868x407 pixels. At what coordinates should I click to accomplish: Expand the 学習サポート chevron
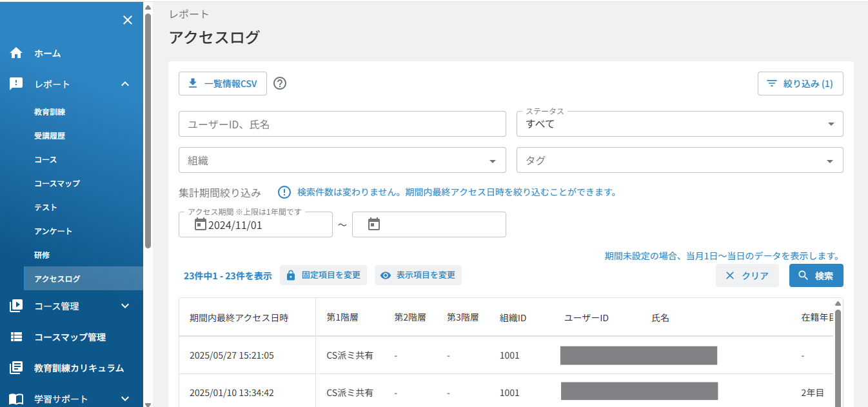(125, 399)
